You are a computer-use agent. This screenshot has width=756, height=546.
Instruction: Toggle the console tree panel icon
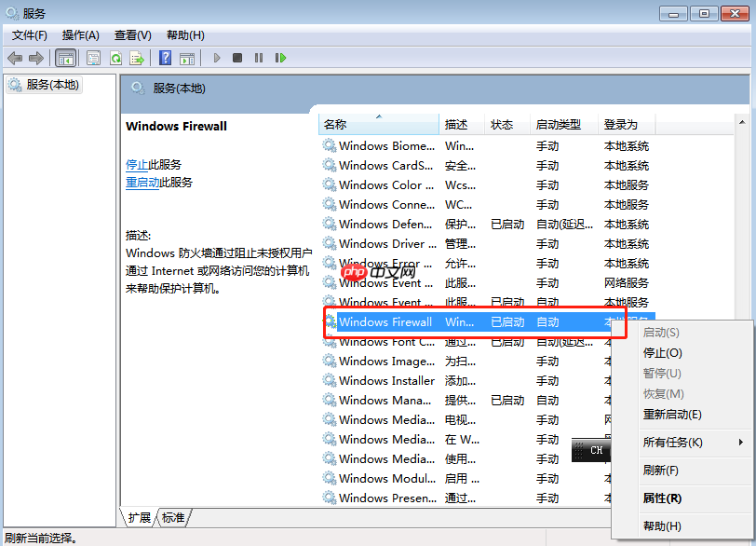coord(65,57)
